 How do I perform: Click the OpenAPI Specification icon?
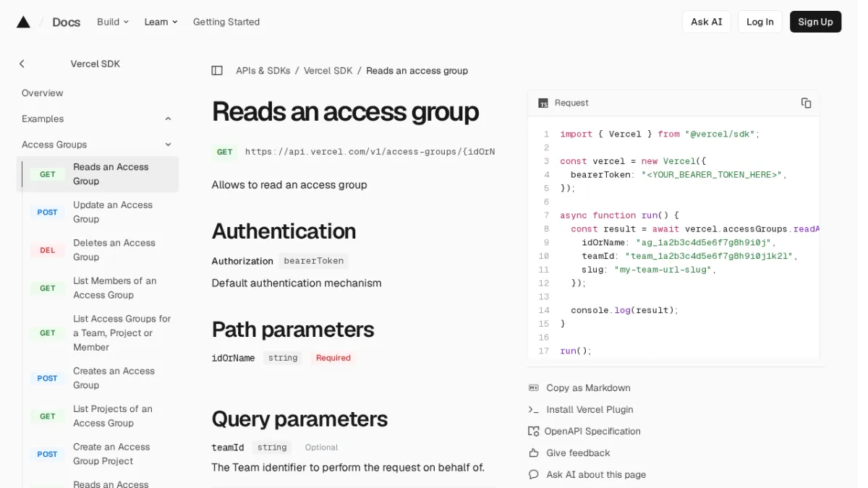(x=534, y=431)
